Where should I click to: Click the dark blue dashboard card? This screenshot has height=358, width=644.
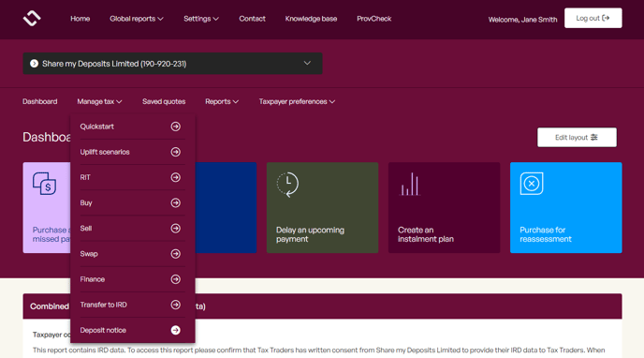point(226,207)
